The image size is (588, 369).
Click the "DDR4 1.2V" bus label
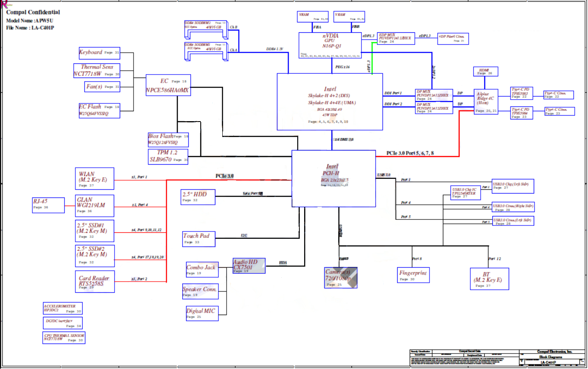(x=274, y=49)
